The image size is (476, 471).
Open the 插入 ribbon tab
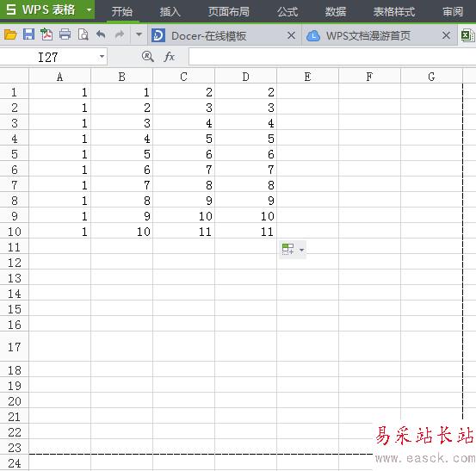(x=170, y=11)
